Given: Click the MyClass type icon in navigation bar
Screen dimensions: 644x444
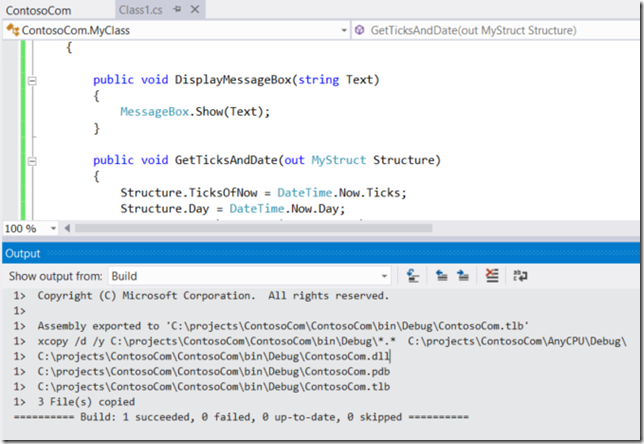Looking at the screenshot, I should tap(12, 31).
